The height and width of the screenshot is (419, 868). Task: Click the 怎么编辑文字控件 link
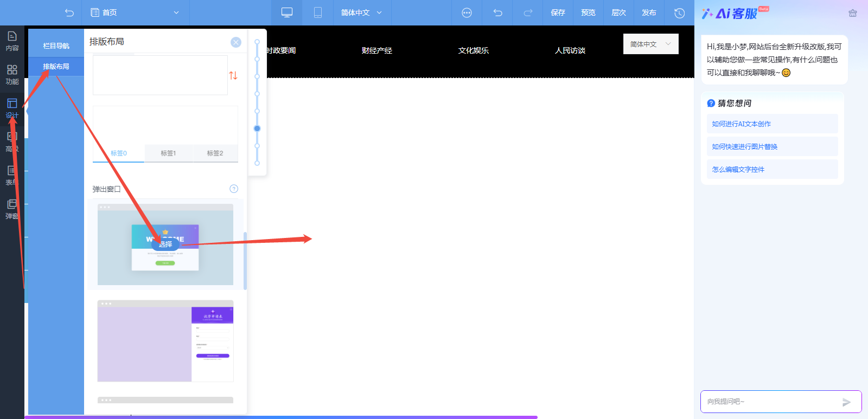[x=772, y=169]
